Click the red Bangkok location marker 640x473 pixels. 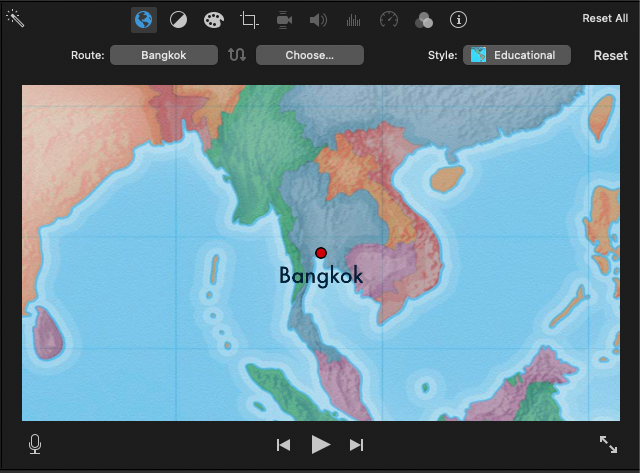pyautogui.click(x=321, y=253)
